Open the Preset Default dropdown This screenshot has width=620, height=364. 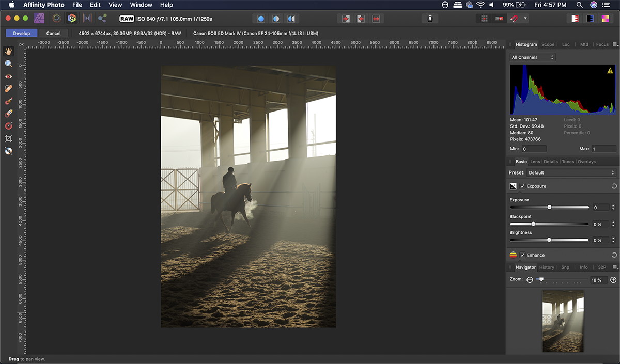pyautogui.click(x=571, y=172)
